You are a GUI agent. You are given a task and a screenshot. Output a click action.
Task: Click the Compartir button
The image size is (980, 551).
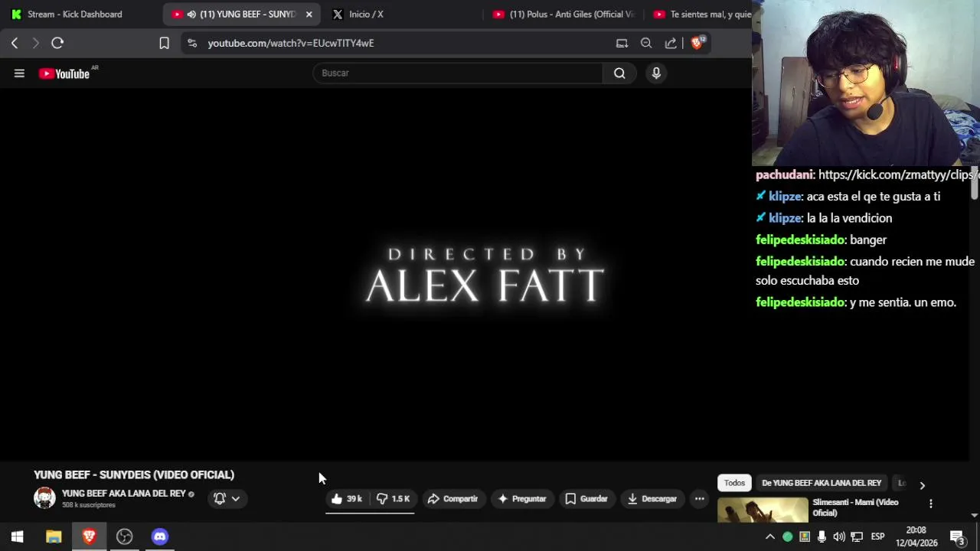point(452,499)
